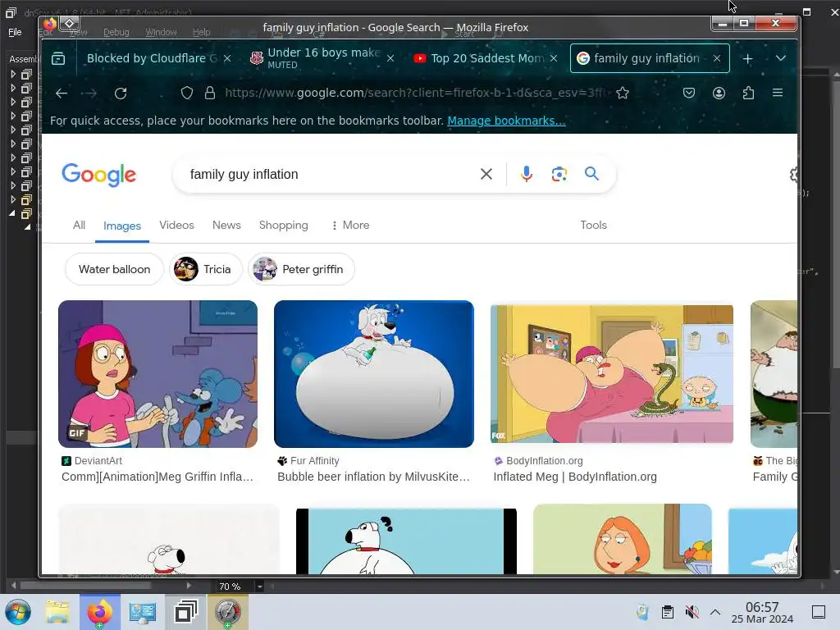Screen dimensions: 840x630
Task: Start Google voice search microphone
Action: pyautogui.click(x=527, y=174)
